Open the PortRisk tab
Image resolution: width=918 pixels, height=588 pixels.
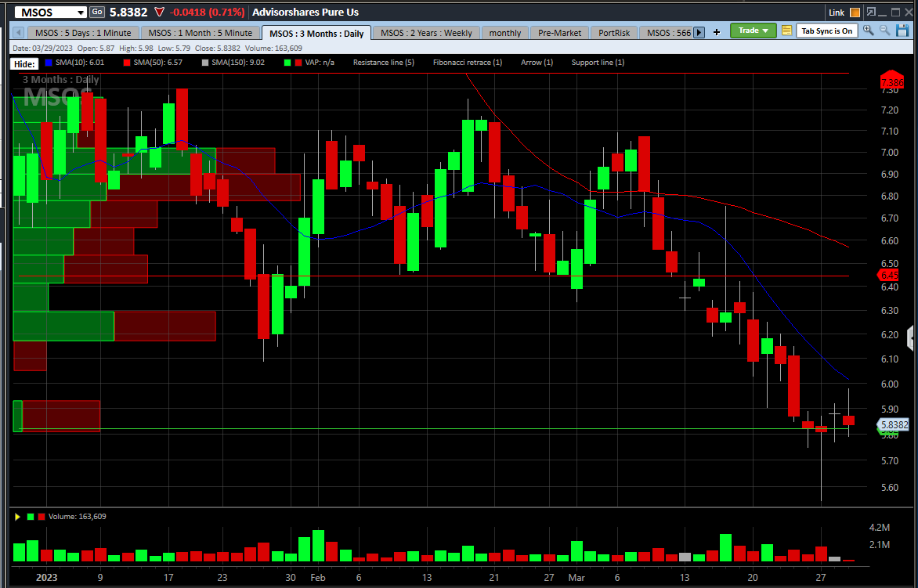(614, 33)
